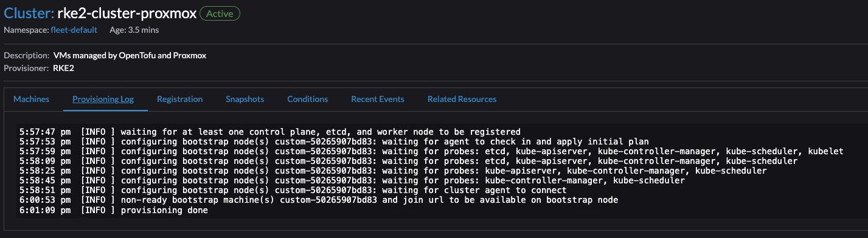Click the 'provisioning done' log line
868x238 pixels.
pyautogui.click(x=114, y=210)
